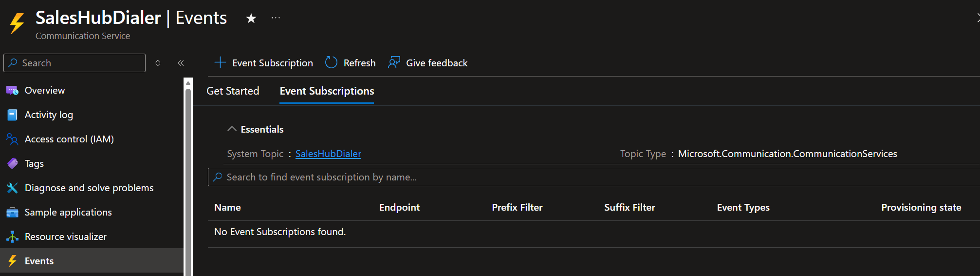Click the Activity log book icon

pos(12,115)
